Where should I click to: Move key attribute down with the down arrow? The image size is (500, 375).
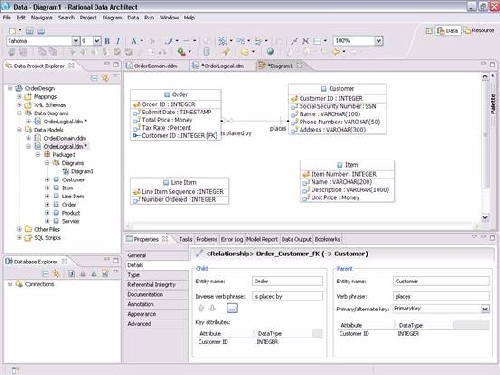click(x=212, y=308)
